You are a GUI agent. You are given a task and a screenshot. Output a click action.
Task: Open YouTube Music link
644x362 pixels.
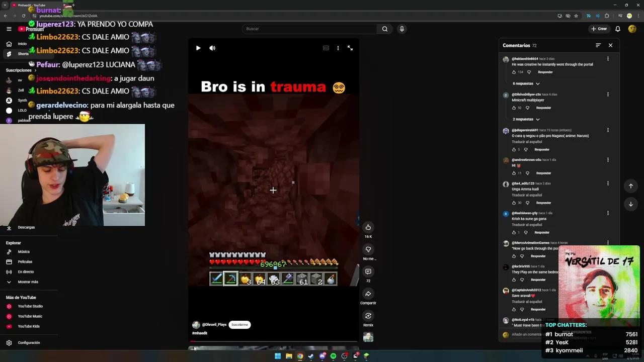pyautogui.click(x=30, y=316)
